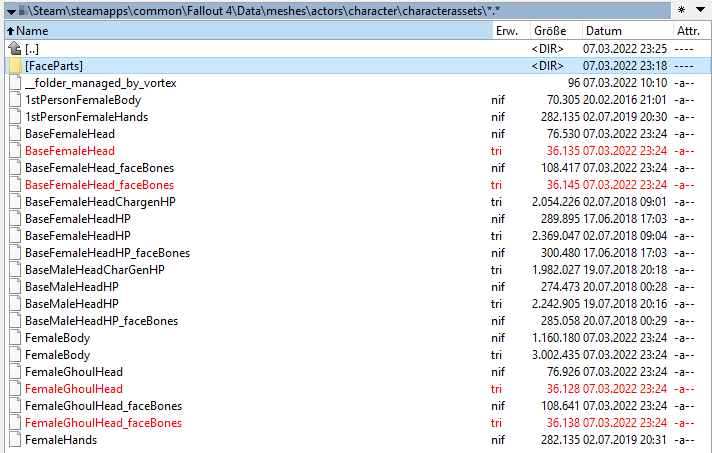Open history dropdown arrow right of asterisk

coord(700,10)
